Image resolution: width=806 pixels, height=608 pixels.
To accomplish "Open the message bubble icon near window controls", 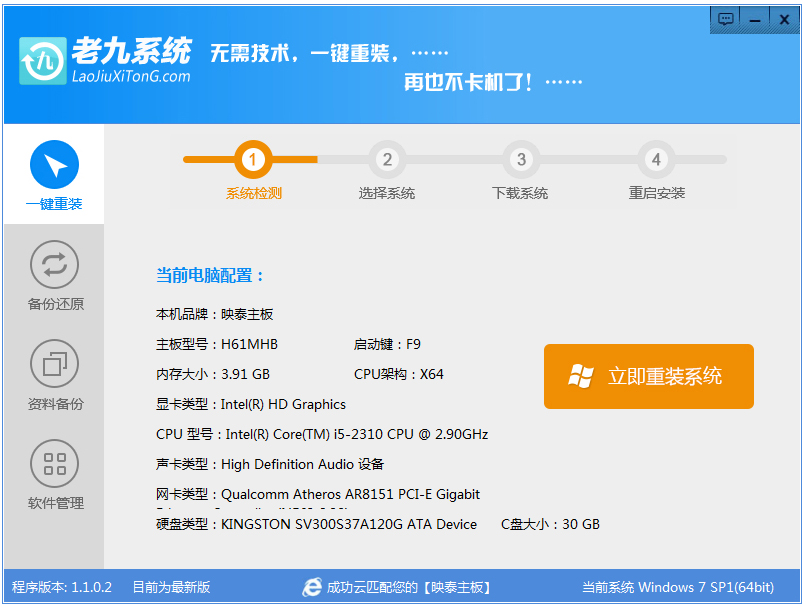I will [725, 19].
